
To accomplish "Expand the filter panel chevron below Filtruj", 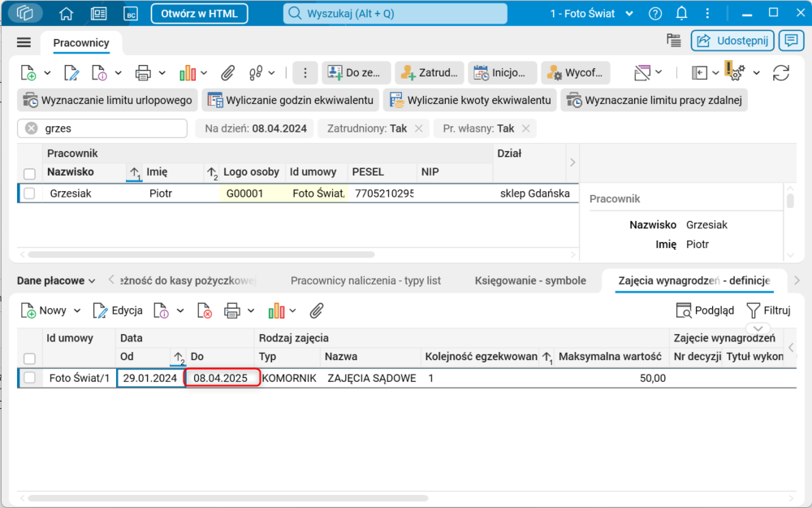I will tap(758, 328).
